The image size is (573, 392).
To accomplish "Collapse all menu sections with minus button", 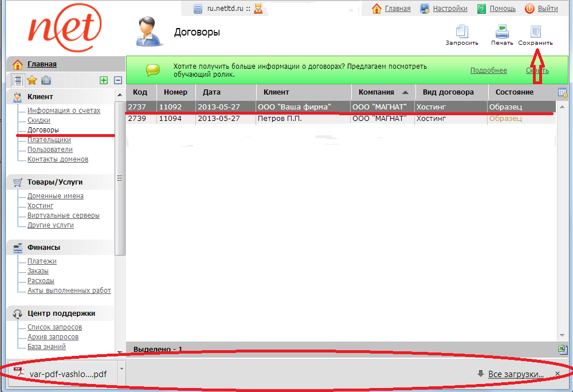I will click(x=118, y=81).
